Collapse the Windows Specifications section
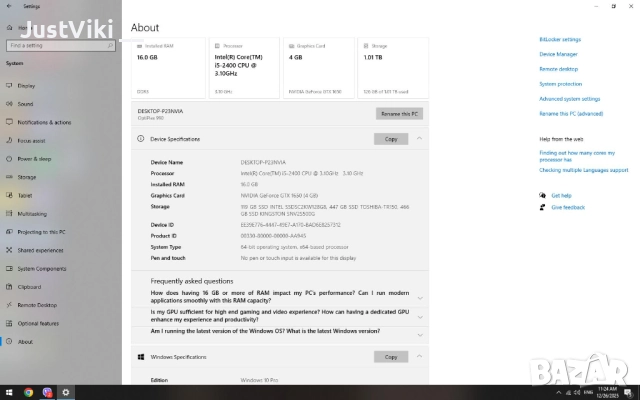The width and height of the screenshot is (640, 400). click(419, 357)
